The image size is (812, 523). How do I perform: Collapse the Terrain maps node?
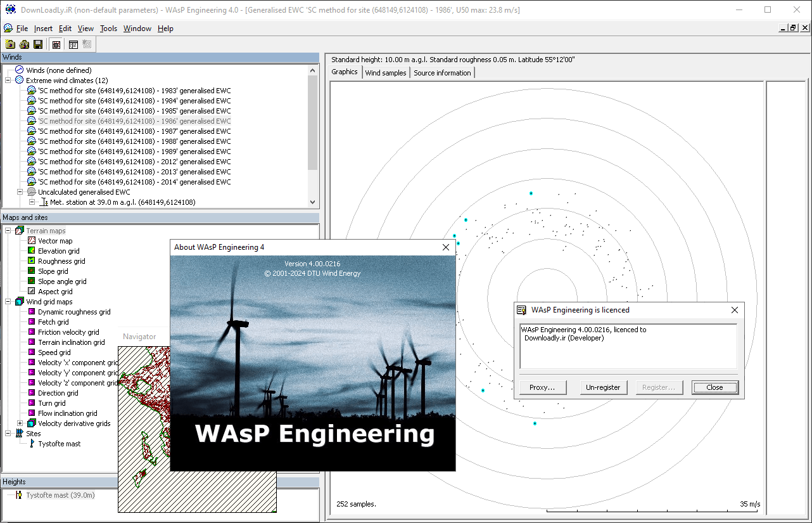point(8,231)
